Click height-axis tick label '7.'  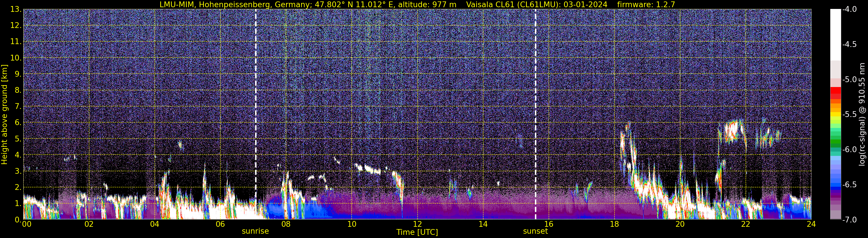pyautogui.click(x=18, y=107)
